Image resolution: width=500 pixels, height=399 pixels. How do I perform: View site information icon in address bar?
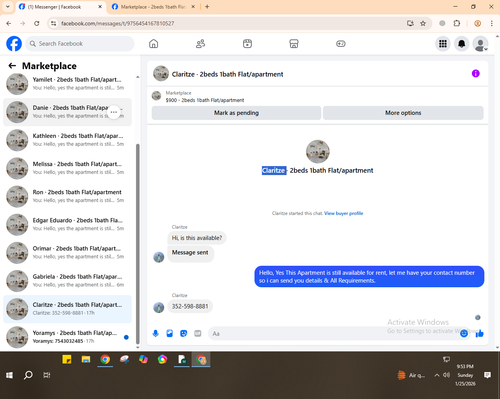[53, 23]
